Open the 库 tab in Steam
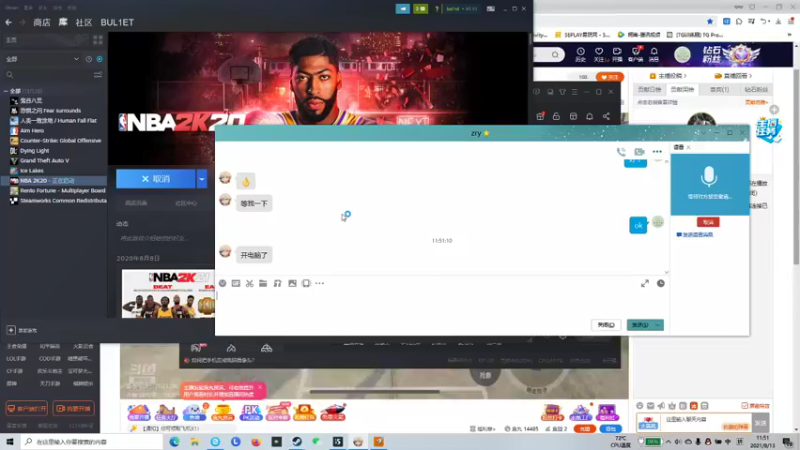 point(63,22)
